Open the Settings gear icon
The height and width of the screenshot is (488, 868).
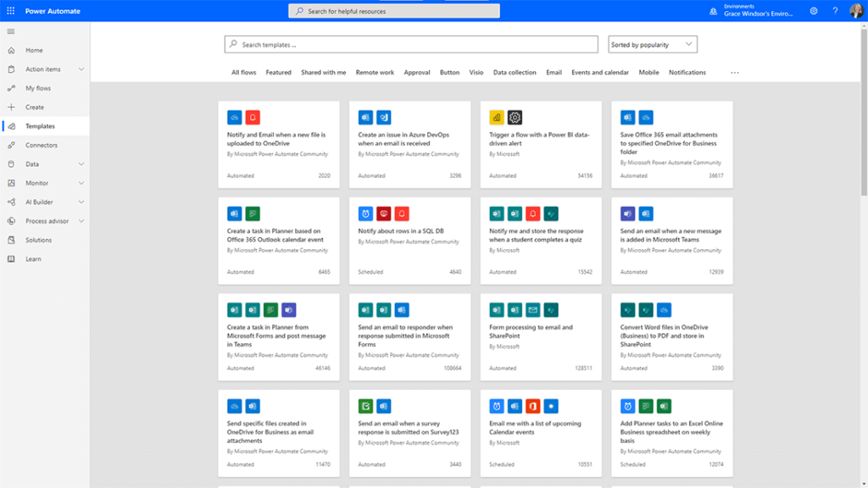tap(814, 11)
